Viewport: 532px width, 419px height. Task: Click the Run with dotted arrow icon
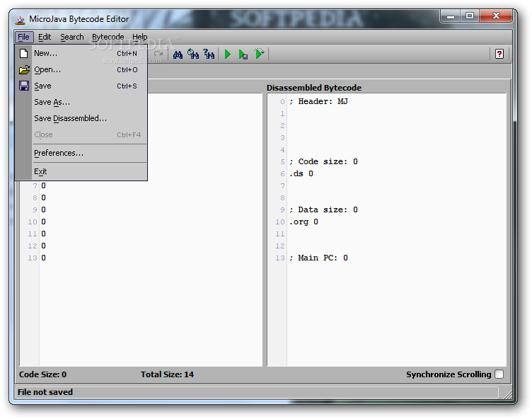point(259,54)
